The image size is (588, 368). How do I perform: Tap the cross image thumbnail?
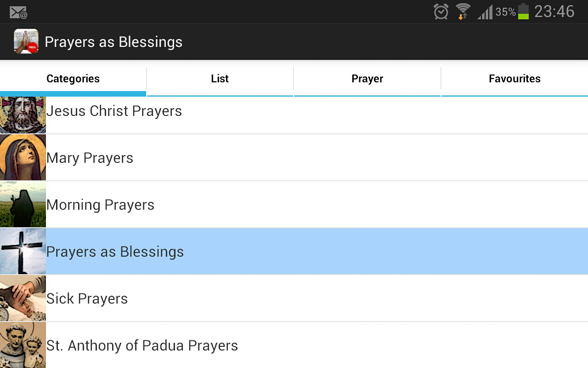pyautogui.click(x=23, y=251)
